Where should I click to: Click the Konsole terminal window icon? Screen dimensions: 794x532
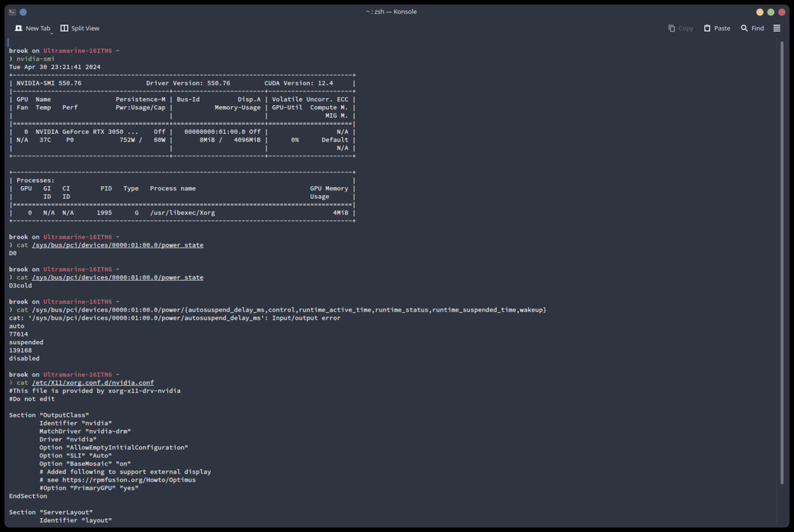pyautogui.click(x=12, y=12)
